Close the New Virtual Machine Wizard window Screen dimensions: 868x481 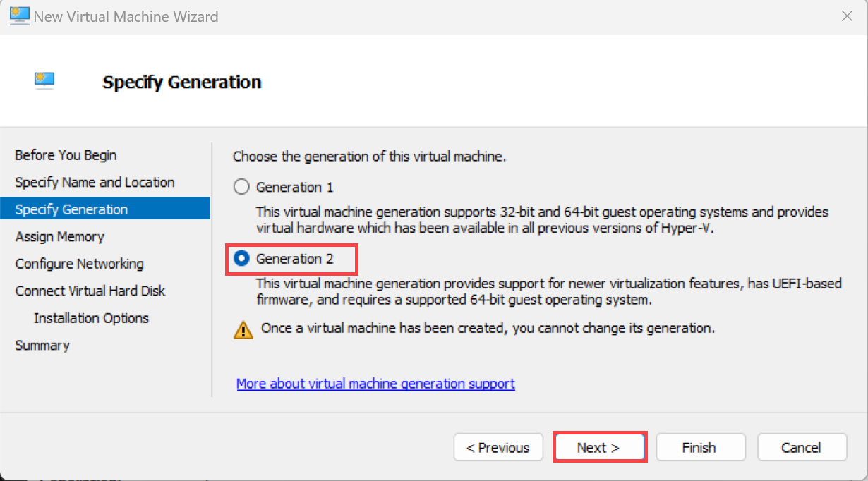click(x=848, y=16)
